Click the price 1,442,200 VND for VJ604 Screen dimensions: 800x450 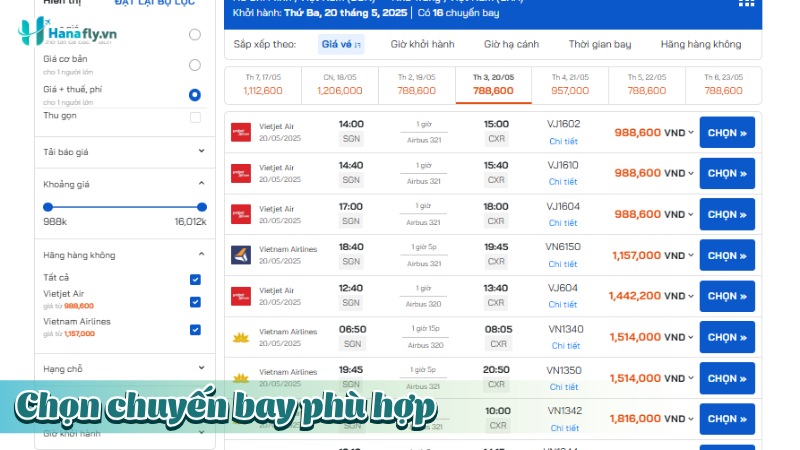point(647,296)
